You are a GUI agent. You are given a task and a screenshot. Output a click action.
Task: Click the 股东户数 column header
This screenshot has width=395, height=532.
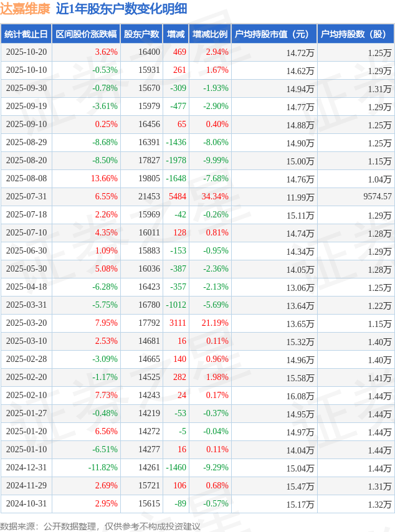(141, 34)
